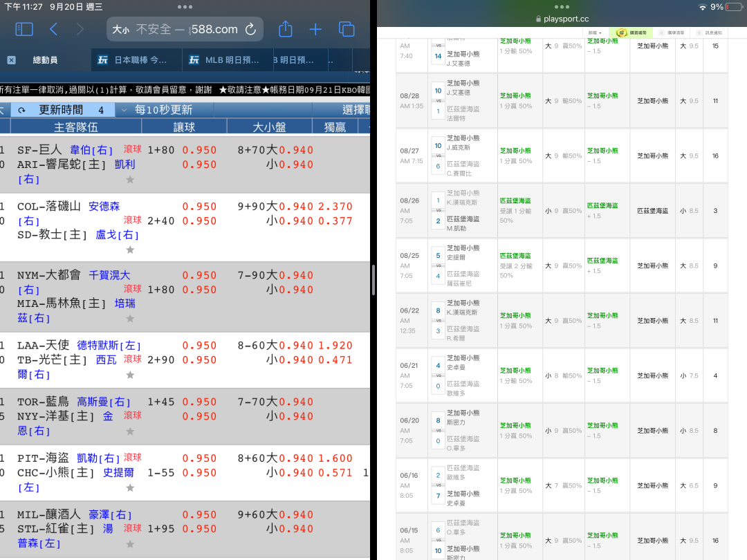Image resolution: width=747 pixels, height=560 pixels.
Task: Close the 總動員 tab
Action: [12, 60]
